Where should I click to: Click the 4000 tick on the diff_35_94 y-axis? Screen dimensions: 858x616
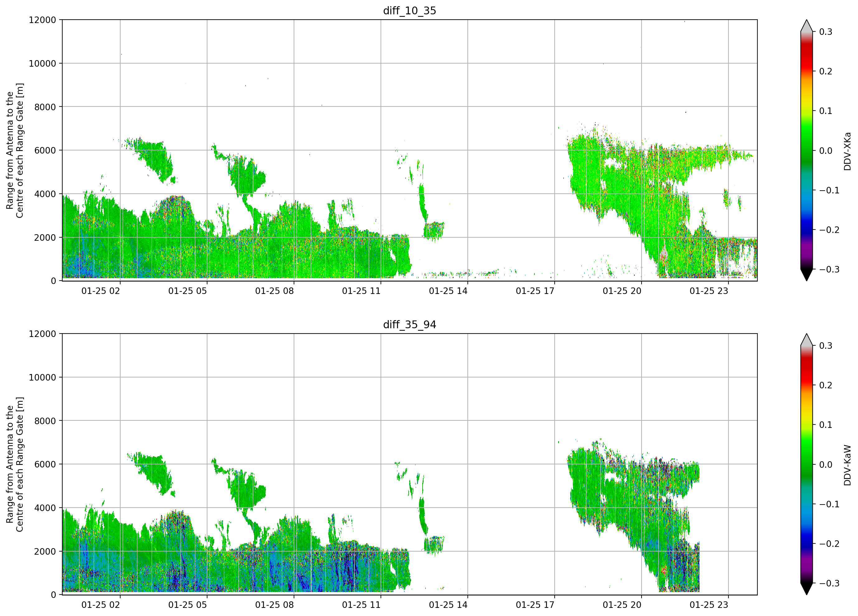45,508
